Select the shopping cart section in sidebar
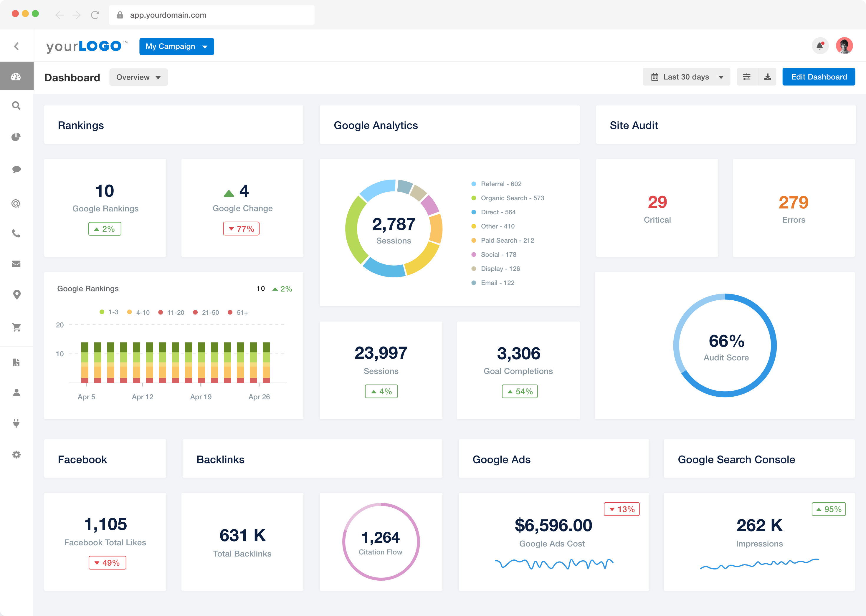 coord(17,327)
